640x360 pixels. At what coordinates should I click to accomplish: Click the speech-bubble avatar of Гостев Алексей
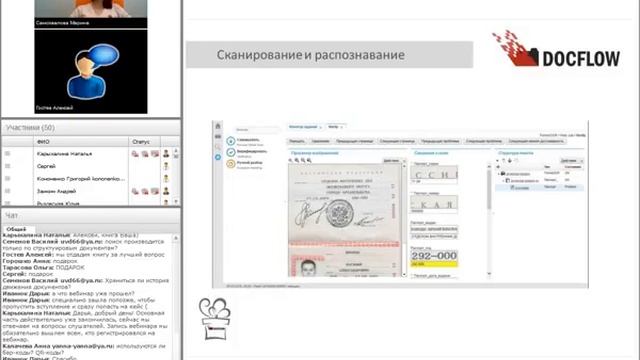[x=93, y=71]
